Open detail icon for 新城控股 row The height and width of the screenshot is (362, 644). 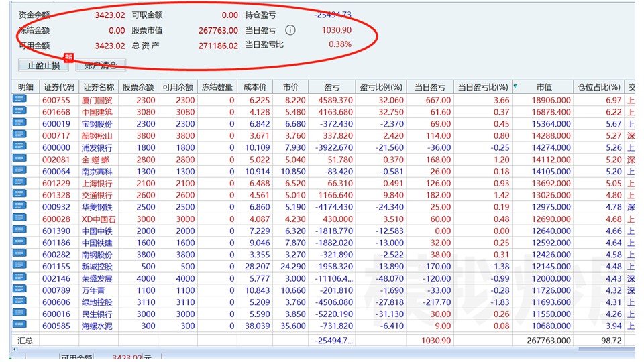click(19, 265)
